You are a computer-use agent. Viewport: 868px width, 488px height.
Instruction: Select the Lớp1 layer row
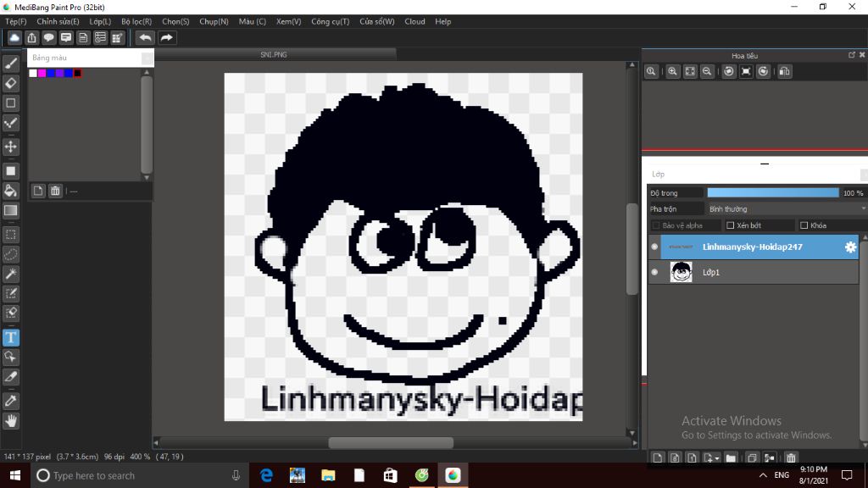[x=753, y=272]
